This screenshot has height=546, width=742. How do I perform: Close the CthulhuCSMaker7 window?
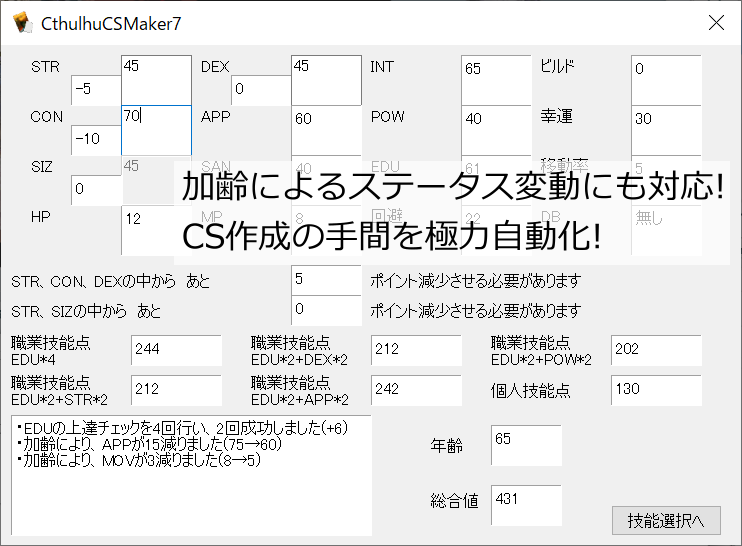click(716, 22)
